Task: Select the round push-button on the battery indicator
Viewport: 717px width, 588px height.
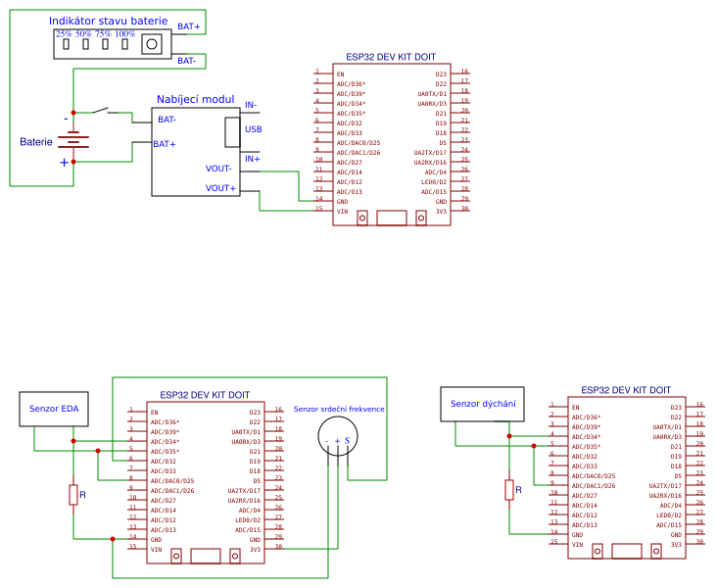Action: pyautogui.click(x=152, y=44)
